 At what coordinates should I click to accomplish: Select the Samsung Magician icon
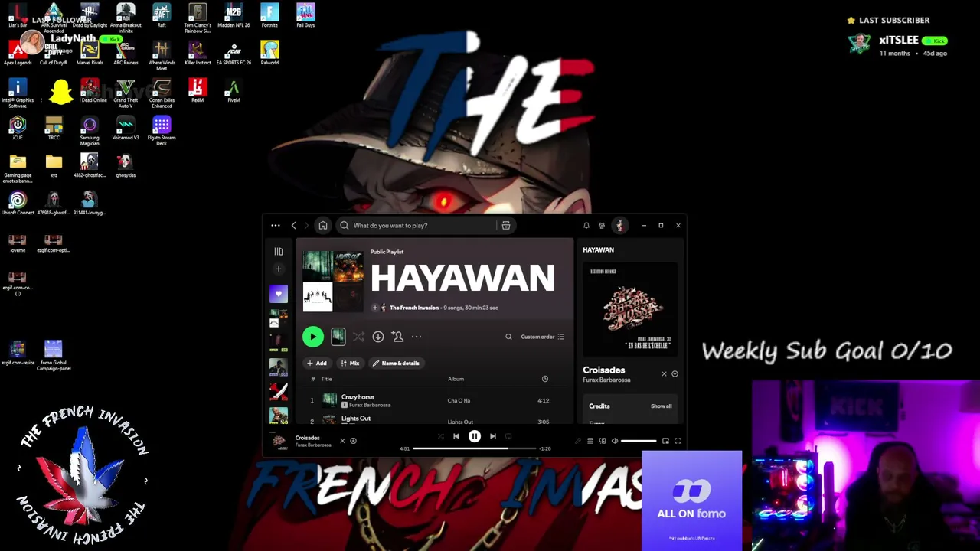[90, 129]
